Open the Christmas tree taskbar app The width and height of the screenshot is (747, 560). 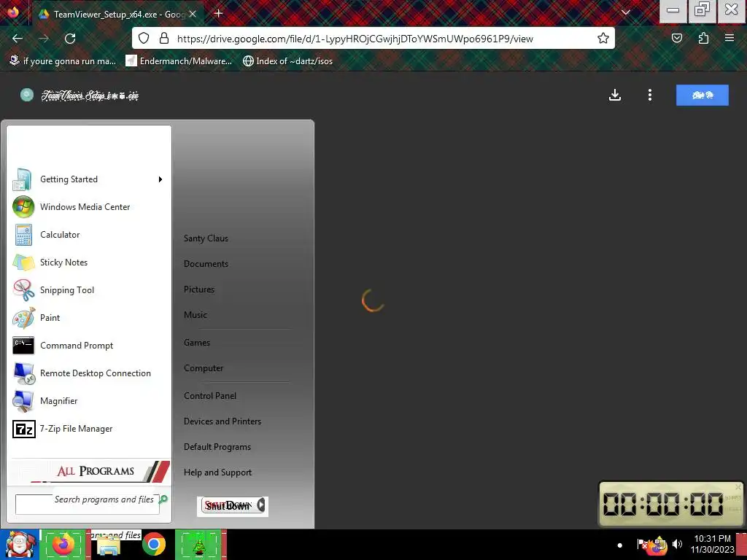tap(200, 545)
